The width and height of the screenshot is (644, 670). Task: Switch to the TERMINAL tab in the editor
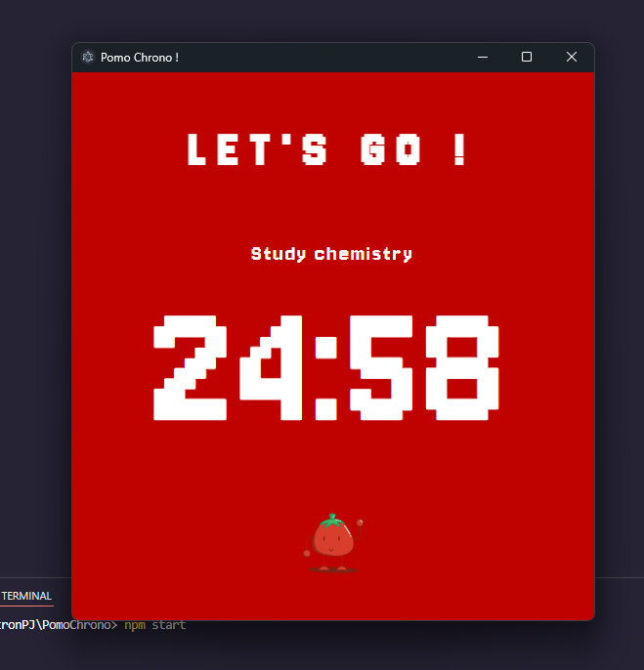point(26,596)
